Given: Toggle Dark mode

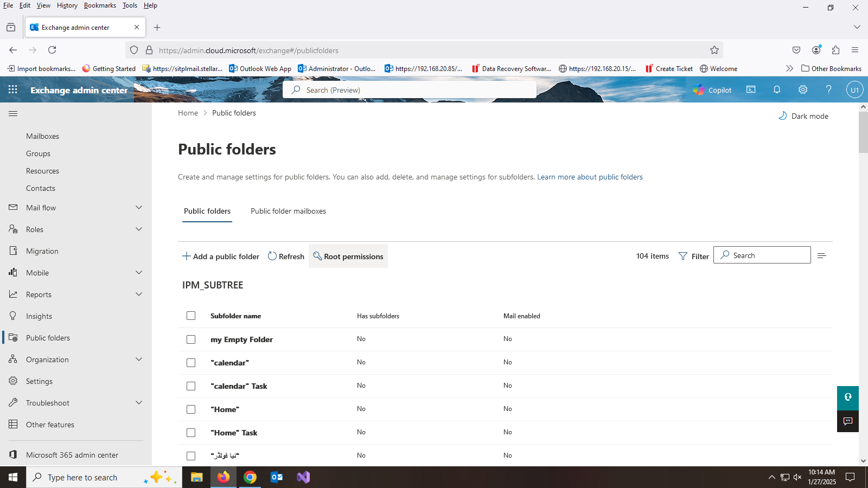Looking at the screenshot, I should [803, 116].
